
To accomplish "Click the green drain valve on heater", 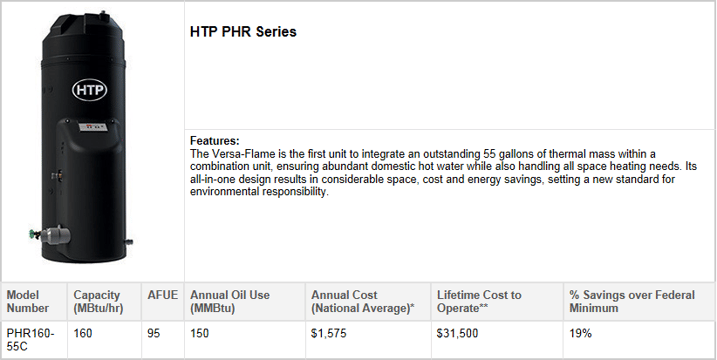I will pos(33,234).
